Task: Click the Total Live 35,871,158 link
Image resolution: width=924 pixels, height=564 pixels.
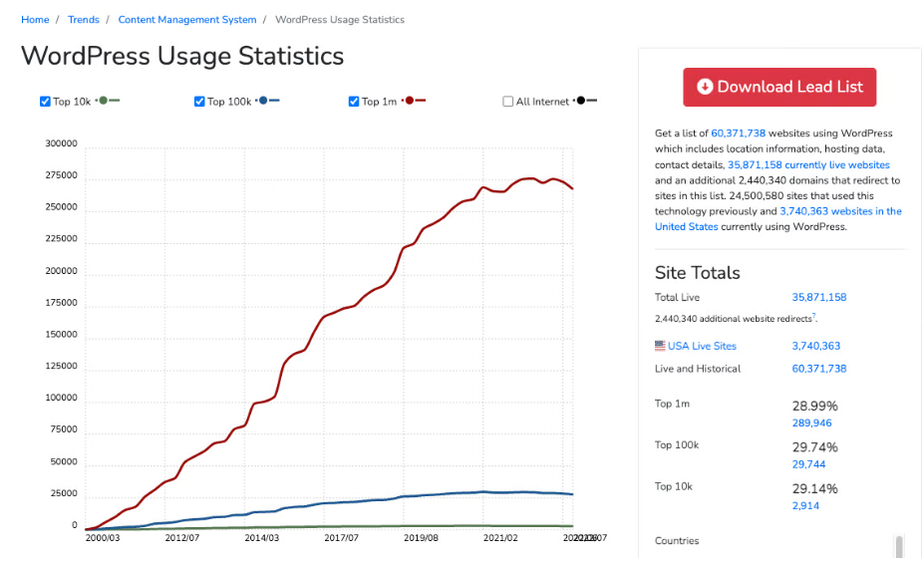Action: 818,297
